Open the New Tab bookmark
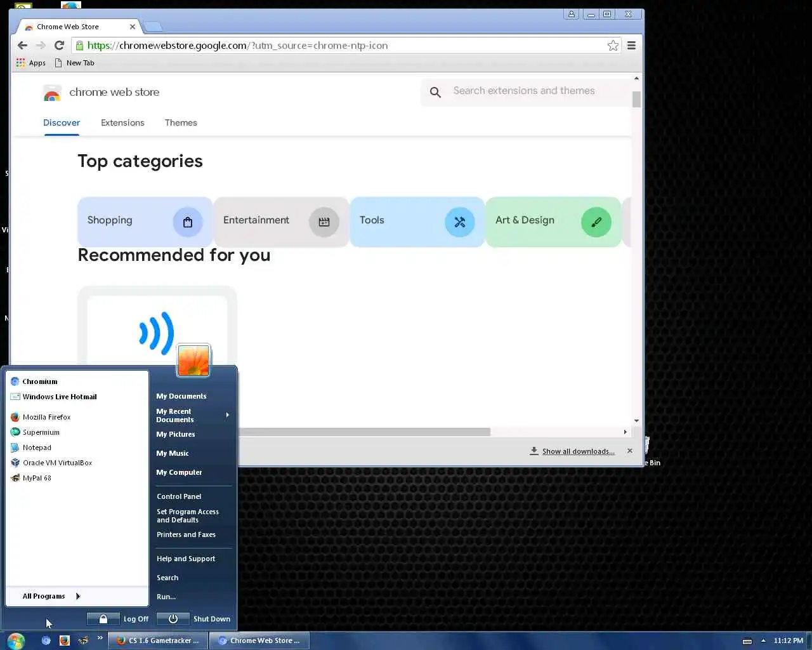Screen dimensions: 812x650 coord(74,63)
